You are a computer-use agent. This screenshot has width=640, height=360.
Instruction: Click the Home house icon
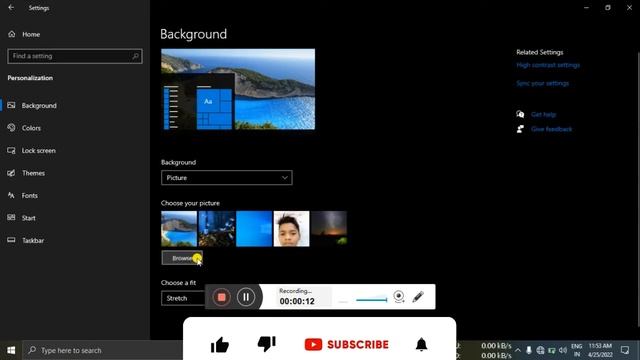pyautogui.click(x=11, y=34)
